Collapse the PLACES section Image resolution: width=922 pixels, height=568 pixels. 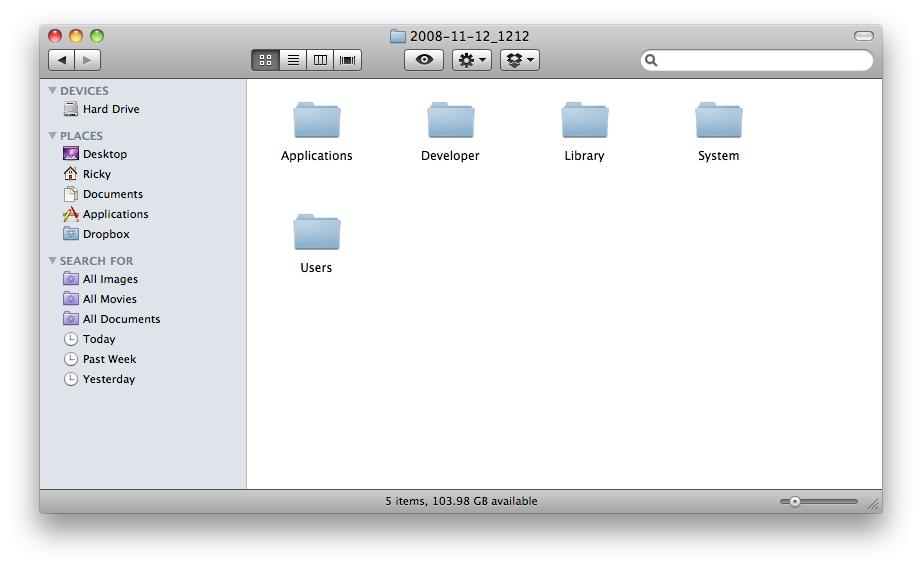coord(52,136)
